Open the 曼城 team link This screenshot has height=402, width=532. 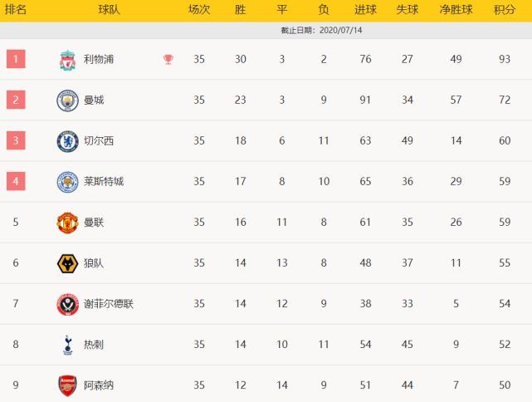[x=94, y=100]
